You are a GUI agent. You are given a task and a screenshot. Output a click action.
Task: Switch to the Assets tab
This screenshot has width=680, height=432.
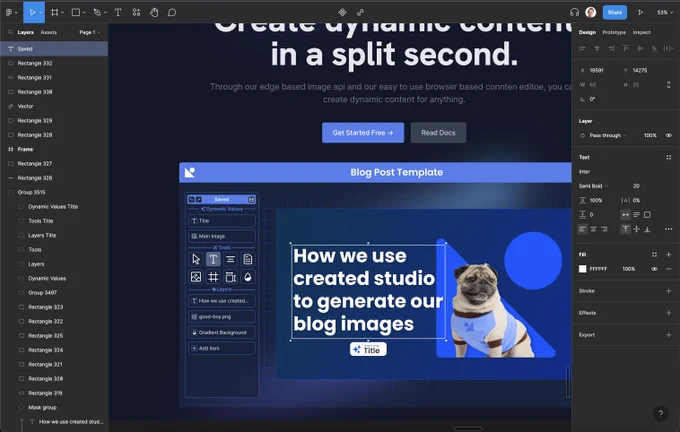(49, 32)
